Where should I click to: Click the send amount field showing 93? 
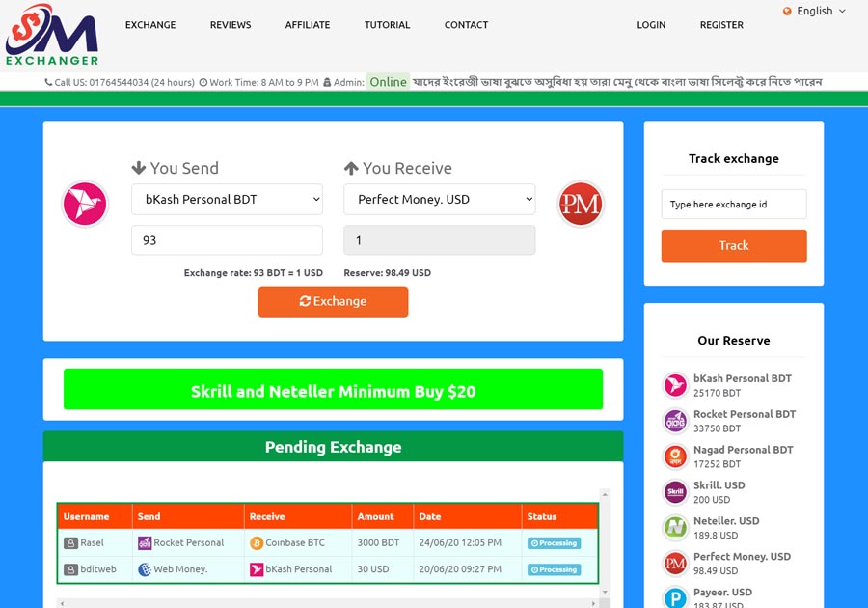click(227, 240)
